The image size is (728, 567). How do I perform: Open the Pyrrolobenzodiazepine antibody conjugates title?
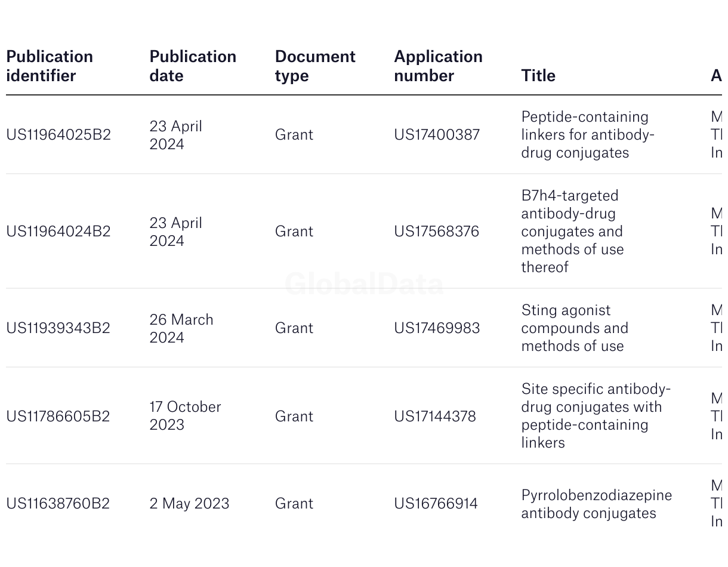coord(597,504)
